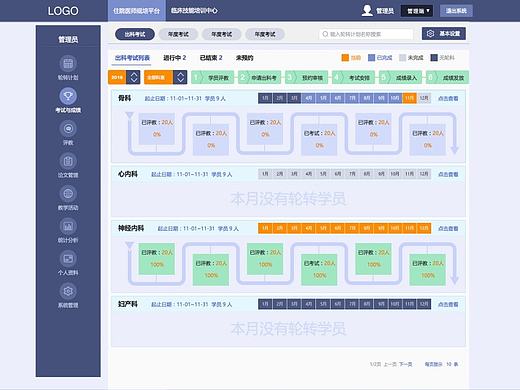The height and width of the screenshot is (390, 520).
Task: Select the 考试与成绩 trophy icon
Action: tap(68, 96)
